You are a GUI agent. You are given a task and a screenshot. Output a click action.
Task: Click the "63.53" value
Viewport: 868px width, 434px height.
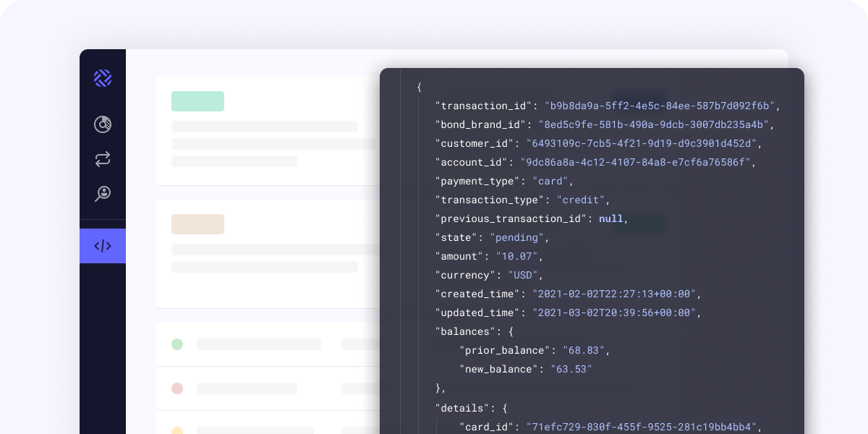tap(571, 369)
